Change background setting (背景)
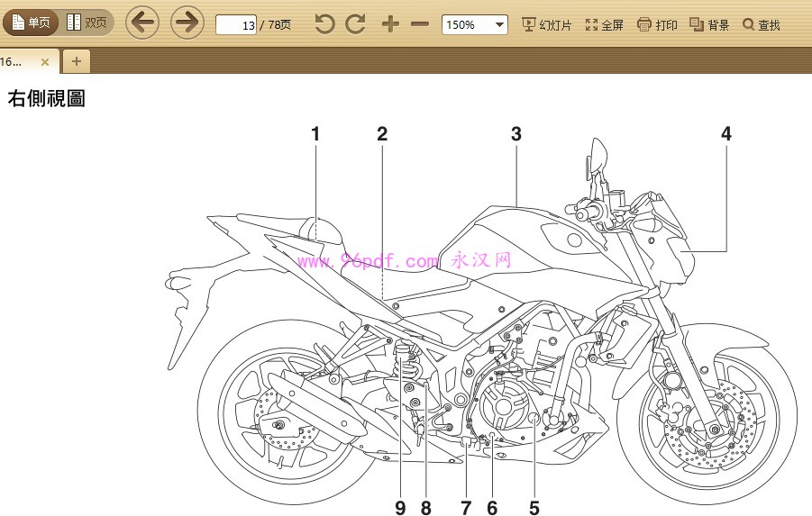The image size is (812, 516). (709, 25)
